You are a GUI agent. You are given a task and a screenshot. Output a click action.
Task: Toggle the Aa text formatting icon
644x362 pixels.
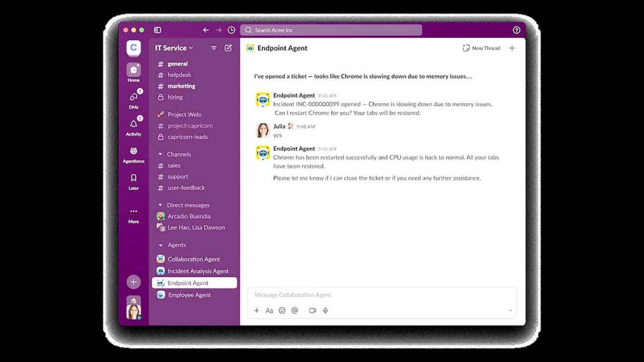point(269,310)
